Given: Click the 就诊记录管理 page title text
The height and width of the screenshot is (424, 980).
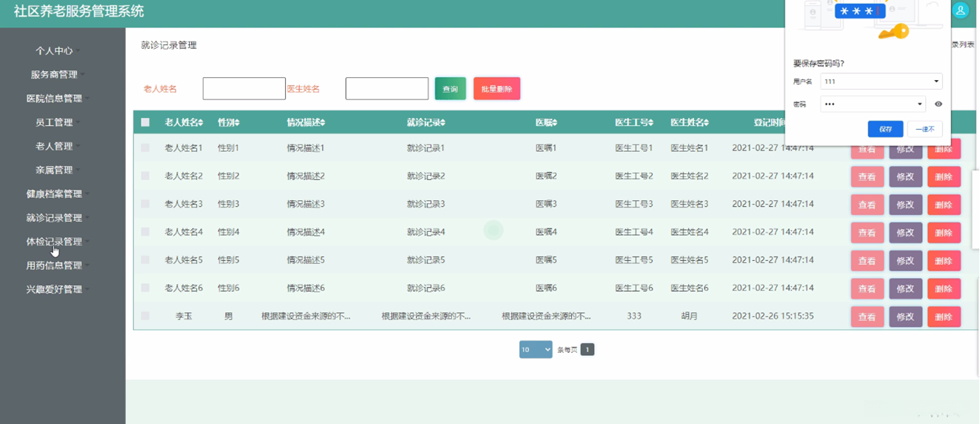Looking at the screenshot, I should (169, 45).
